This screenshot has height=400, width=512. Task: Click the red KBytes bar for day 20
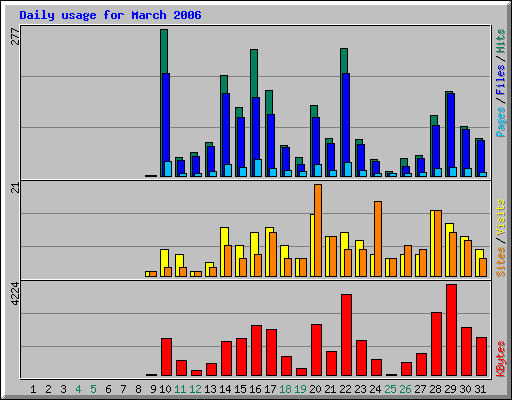(316, 350)
